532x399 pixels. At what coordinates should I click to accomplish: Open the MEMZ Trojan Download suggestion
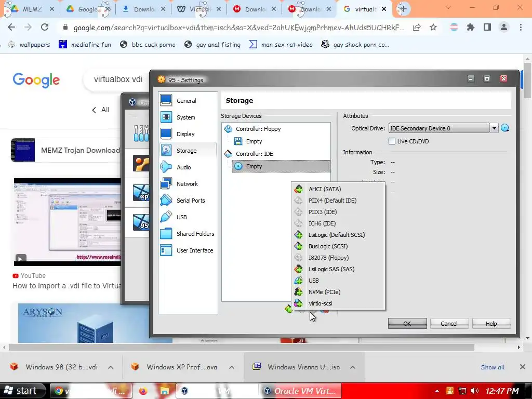pos(66,150)
